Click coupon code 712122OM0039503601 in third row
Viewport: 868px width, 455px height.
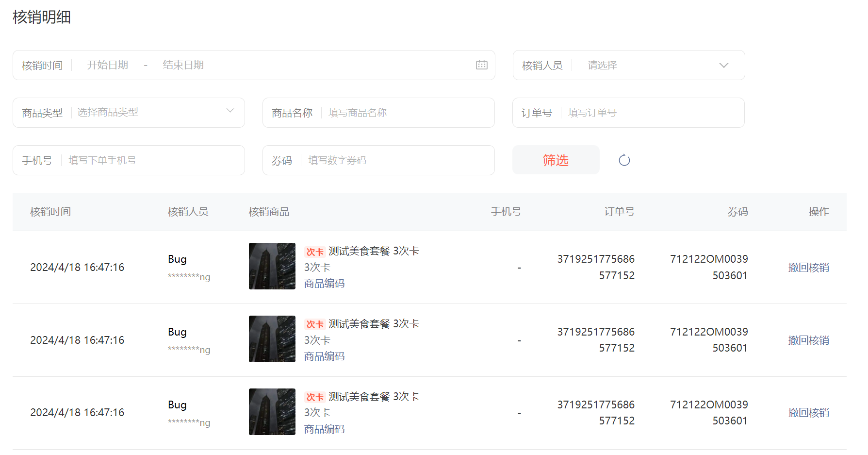[x=709, y=413]
